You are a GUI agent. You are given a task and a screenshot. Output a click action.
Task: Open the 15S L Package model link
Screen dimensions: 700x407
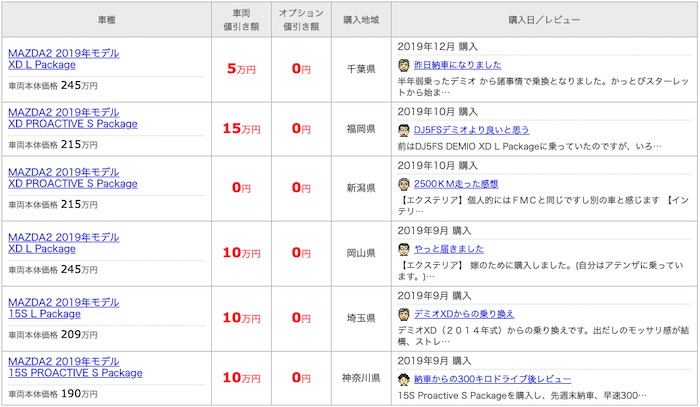44,314
